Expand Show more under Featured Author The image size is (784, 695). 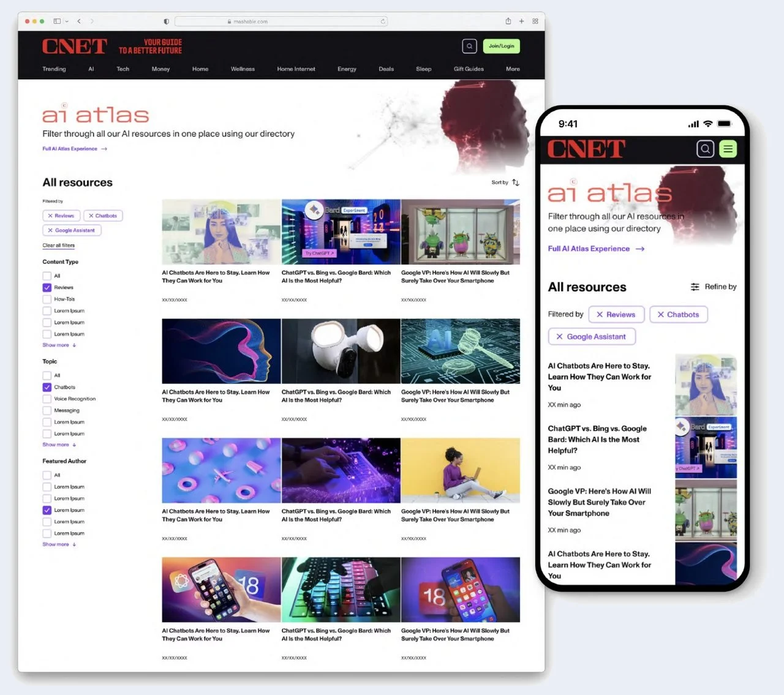coord(59,544)
